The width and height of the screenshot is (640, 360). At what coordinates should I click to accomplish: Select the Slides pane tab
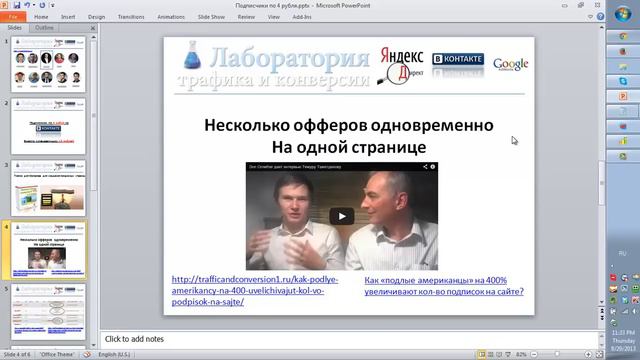coord(15,28)
